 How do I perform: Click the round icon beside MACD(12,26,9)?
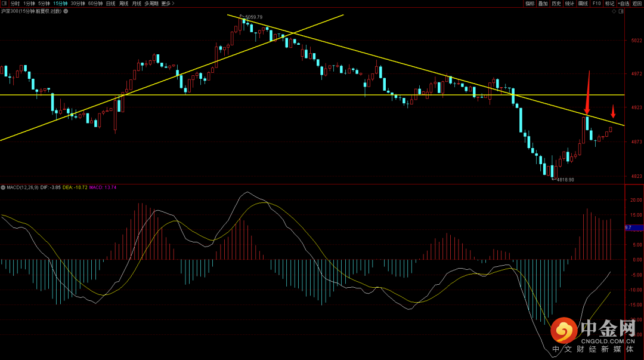(3, 187)
